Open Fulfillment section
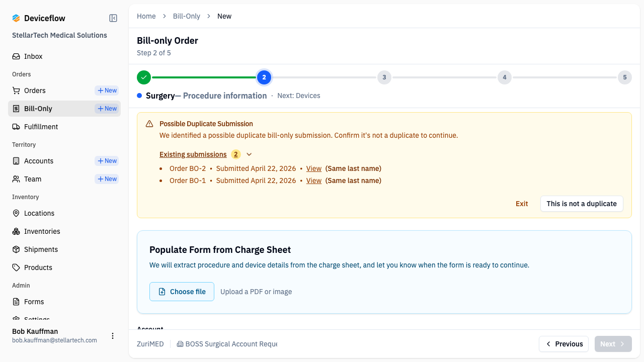 (x=64, y=127)
